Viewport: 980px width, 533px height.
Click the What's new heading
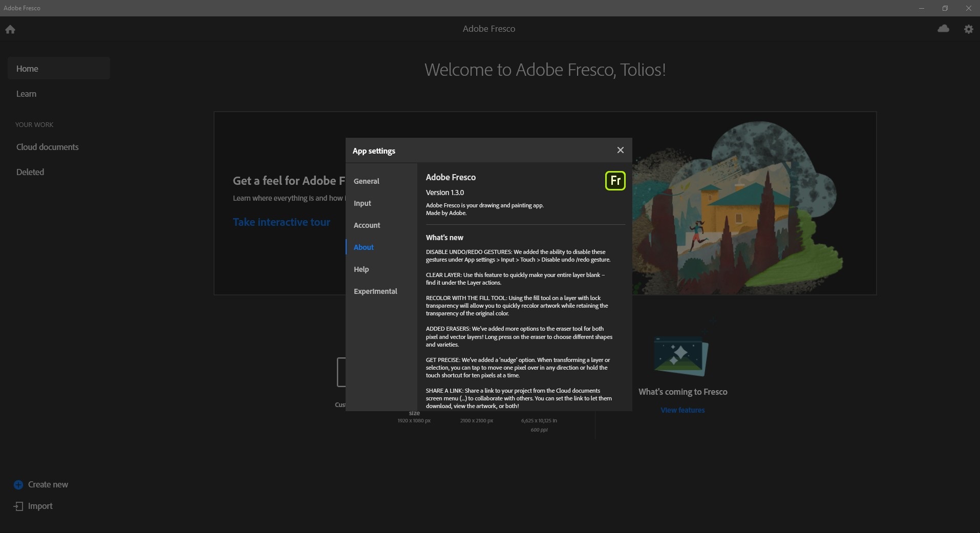point(444,238)
